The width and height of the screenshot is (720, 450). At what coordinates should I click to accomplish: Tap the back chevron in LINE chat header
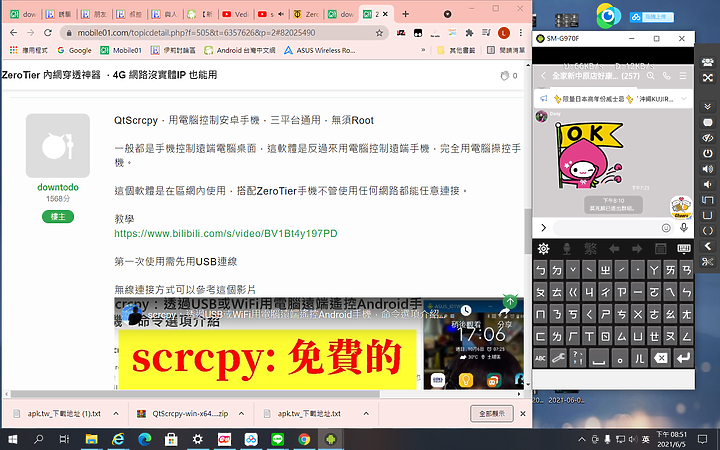point(543,76)
